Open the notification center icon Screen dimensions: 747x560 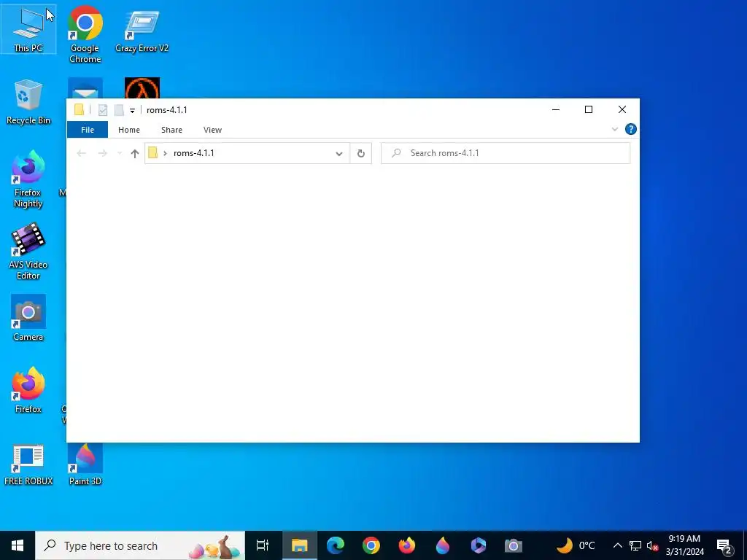point(724,545)
